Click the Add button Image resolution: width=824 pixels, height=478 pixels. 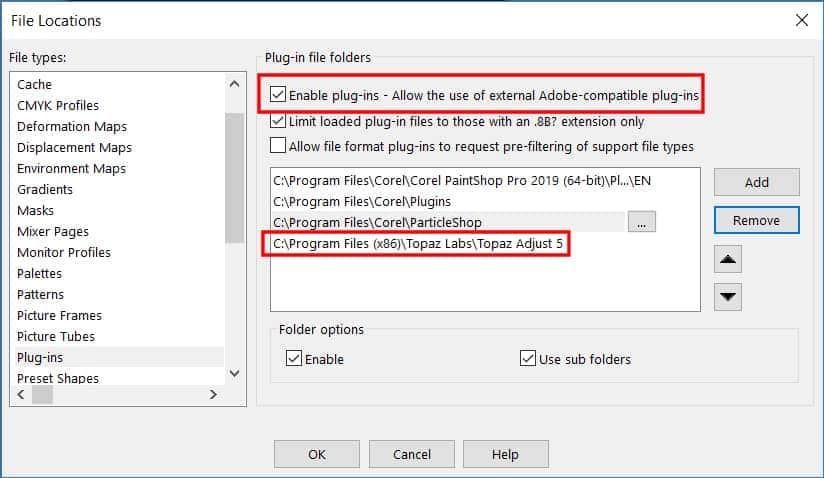756,182
